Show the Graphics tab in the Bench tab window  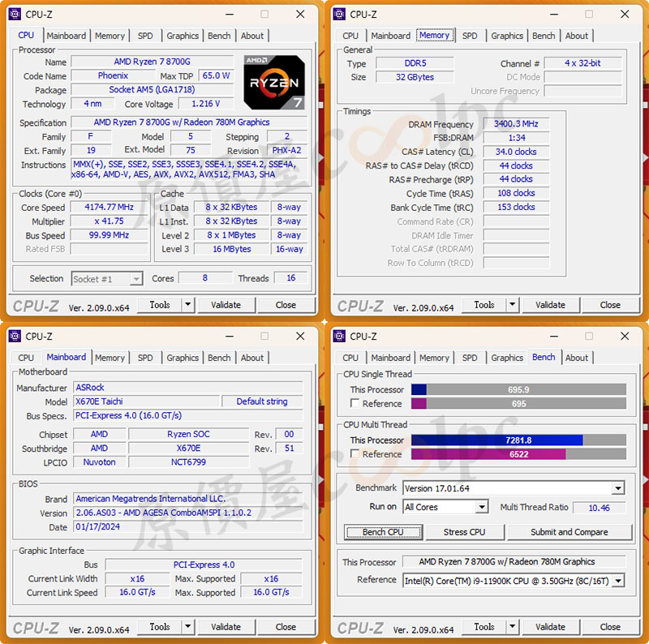(x=507, y=358)
